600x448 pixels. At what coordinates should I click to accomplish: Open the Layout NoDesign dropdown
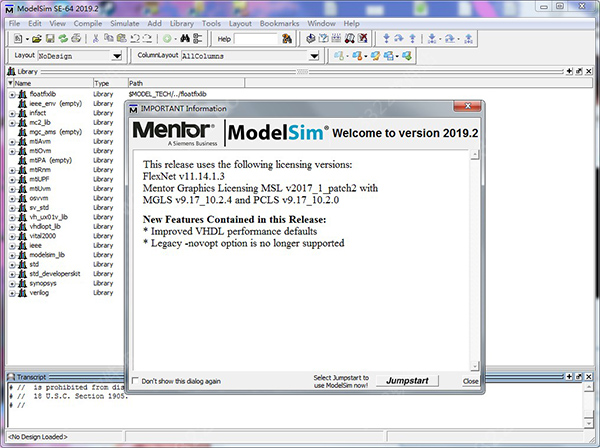(117, 56)
